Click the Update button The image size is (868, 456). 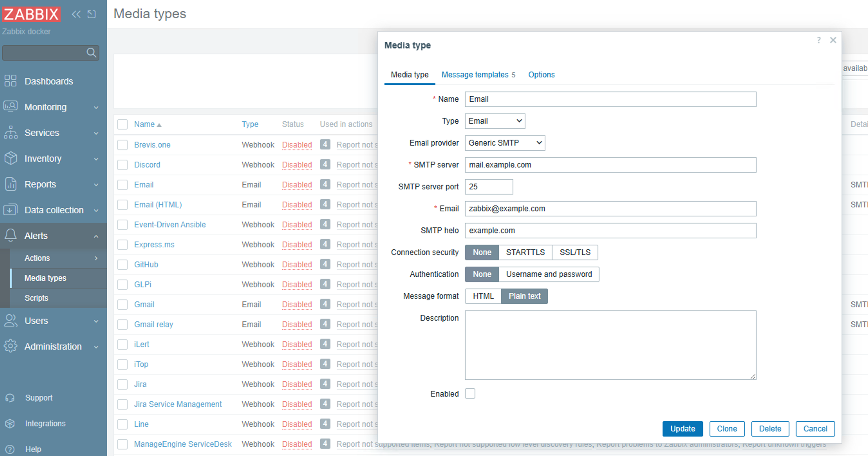(x=682, y=428)
